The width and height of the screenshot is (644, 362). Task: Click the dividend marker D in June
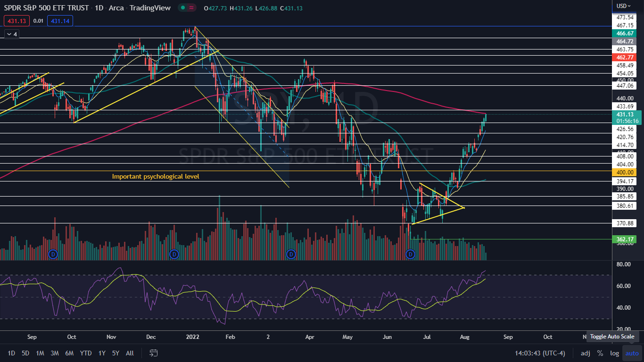[411, 255]
